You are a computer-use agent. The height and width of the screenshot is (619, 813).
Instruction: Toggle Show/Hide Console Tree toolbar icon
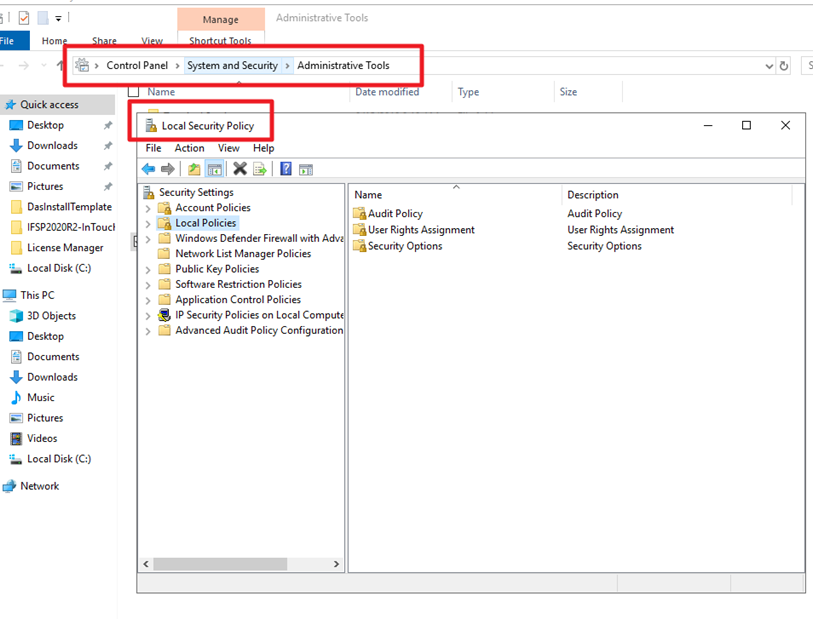214,169
